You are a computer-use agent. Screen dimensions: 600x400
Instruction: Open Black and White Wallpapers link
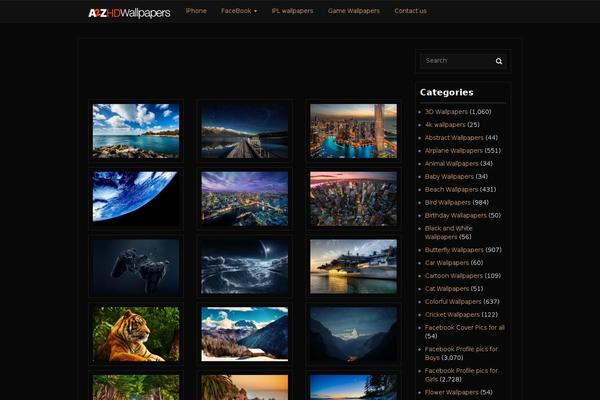448,233
